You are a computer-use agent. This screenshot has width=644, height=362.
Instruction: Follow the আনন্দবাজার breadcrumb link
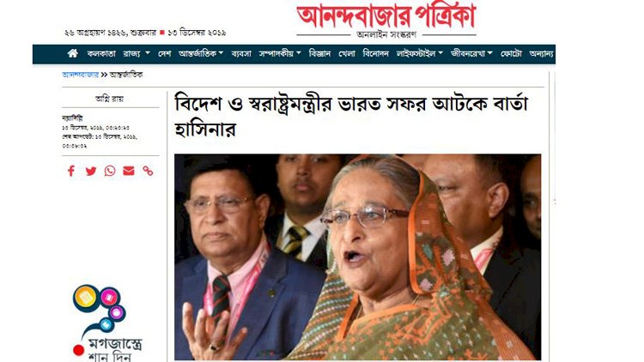pos(81,75)
